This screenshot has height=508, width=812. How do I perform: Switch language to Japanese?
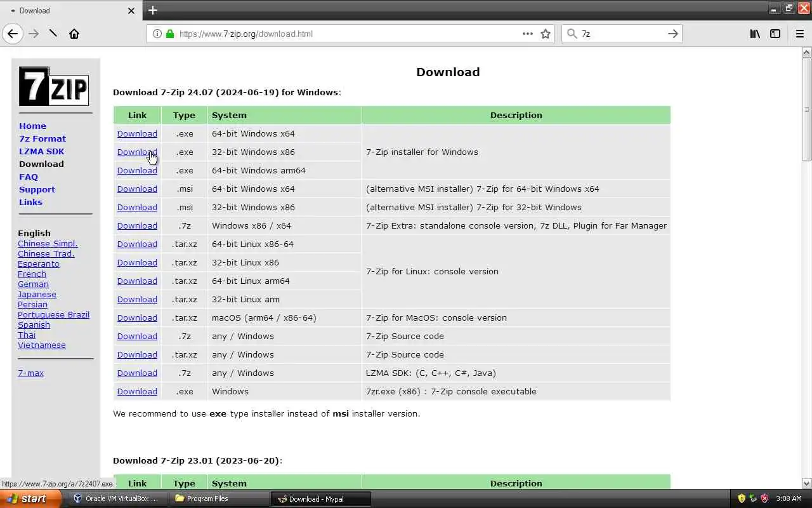(37, 294)
